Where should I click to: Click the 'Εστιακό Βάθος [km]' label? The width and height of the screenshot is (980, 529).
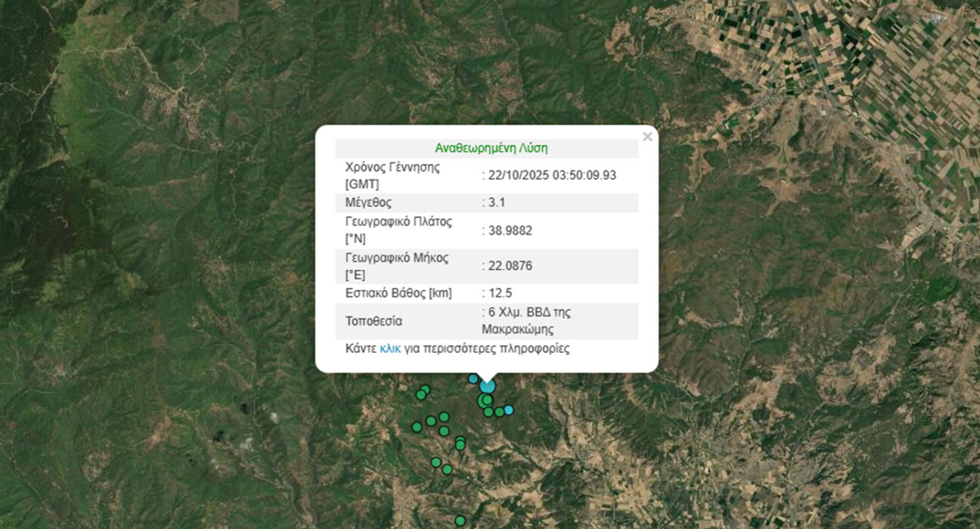pos(398,293)
